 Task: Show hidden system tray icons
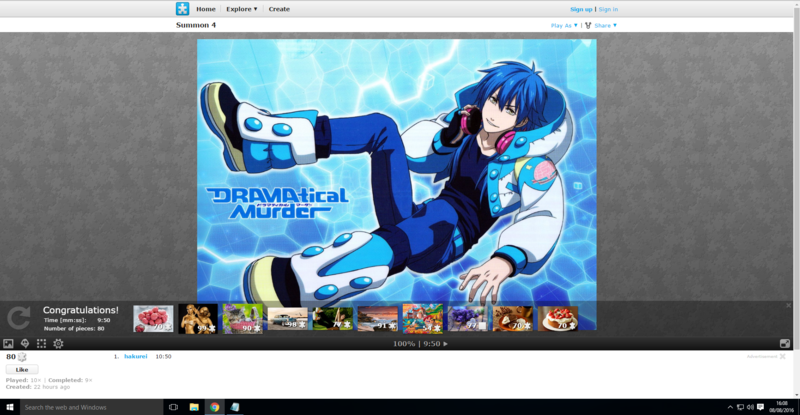730,407
